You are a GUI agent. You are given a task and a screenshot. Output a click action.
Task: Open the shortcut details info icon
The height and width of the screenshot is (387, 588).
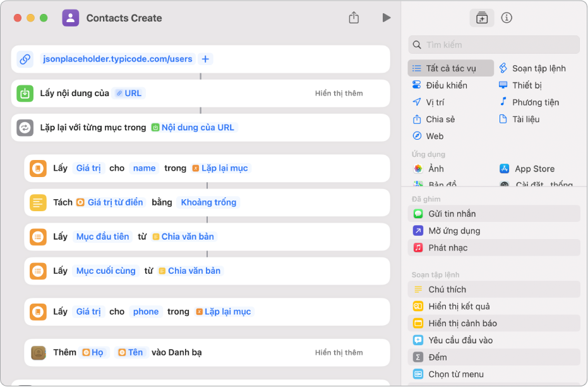tap(507, 18)
